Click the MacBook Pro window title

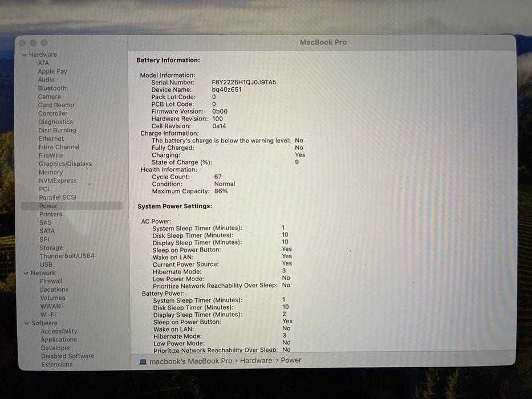[323, 43]
